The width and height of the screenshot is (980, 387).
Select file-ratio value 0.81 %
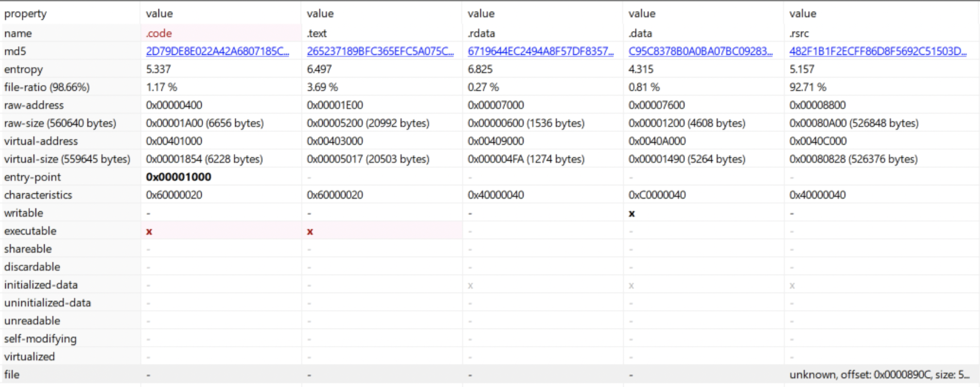coord(644,87)
